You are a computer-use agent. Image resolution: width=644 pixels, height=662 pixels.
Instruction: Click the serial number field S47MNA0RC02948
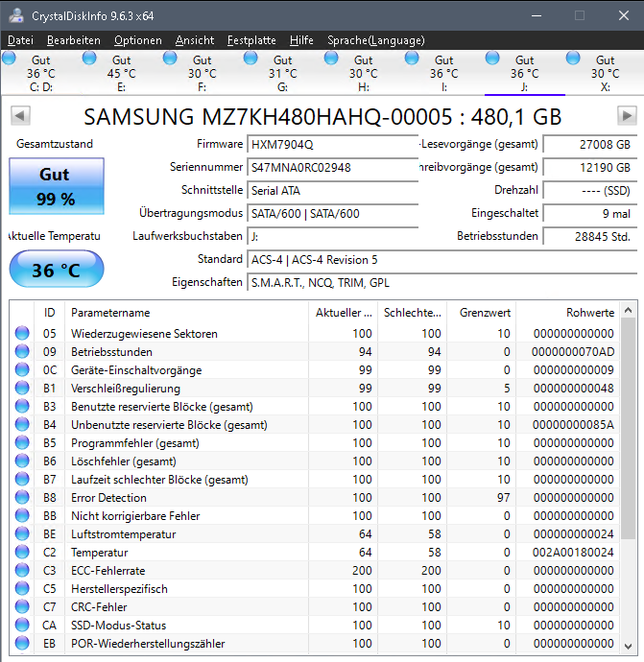332,168
